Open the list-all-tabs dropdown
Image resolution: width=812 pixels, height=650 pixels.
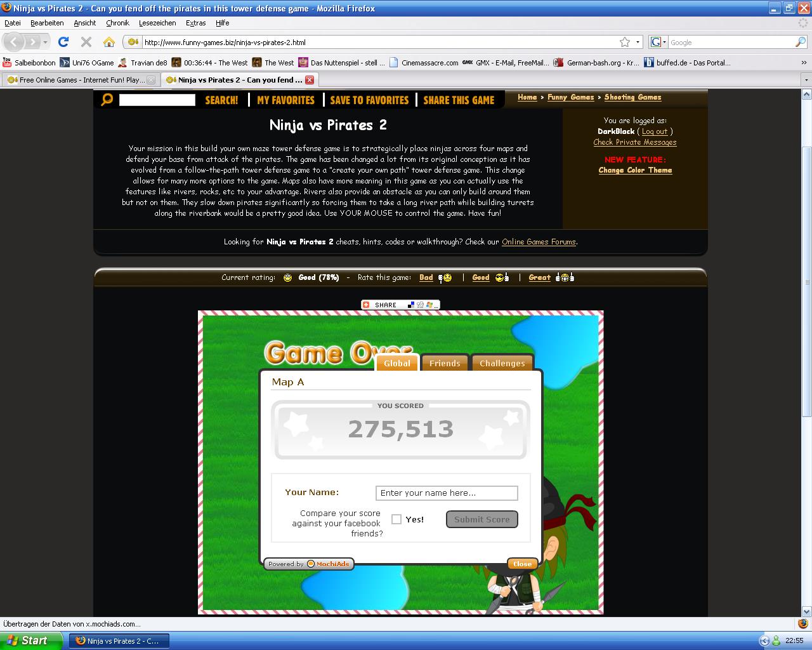click(806, 81)
